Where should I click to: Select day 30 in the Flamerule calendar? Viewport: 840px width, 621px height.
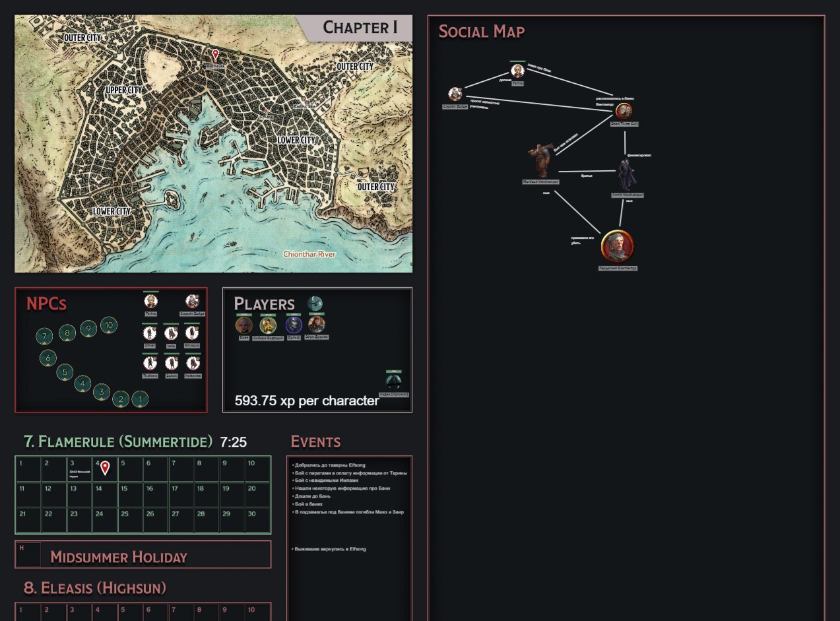click(257, 520)
